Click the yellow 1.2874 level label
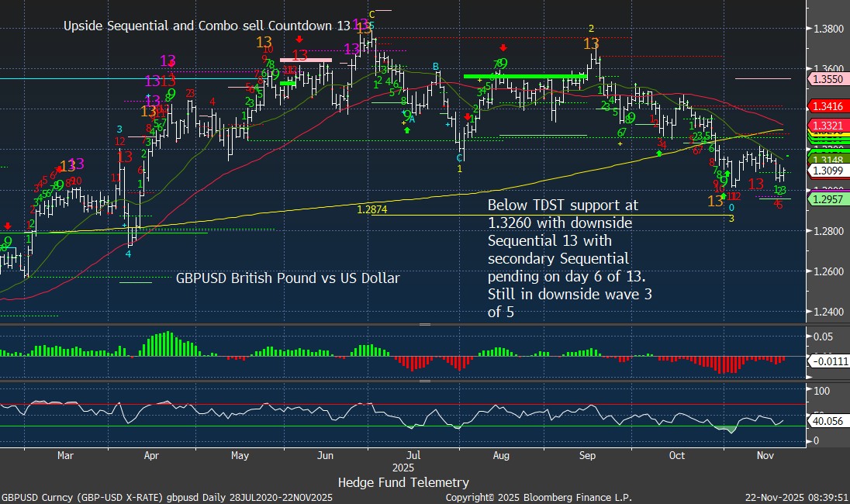 372,209
